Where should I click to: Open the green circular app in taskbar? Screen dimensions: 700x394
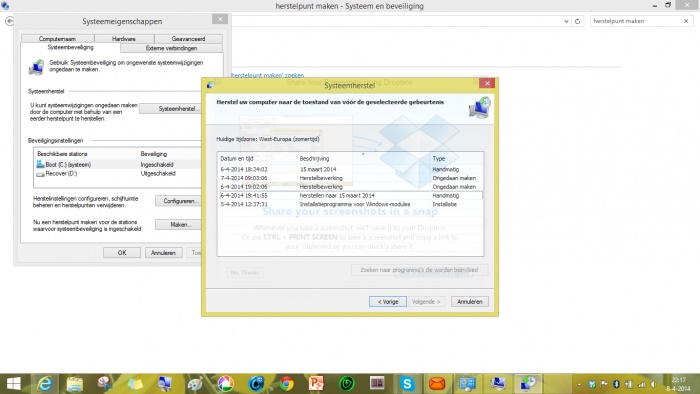[346, 384]
